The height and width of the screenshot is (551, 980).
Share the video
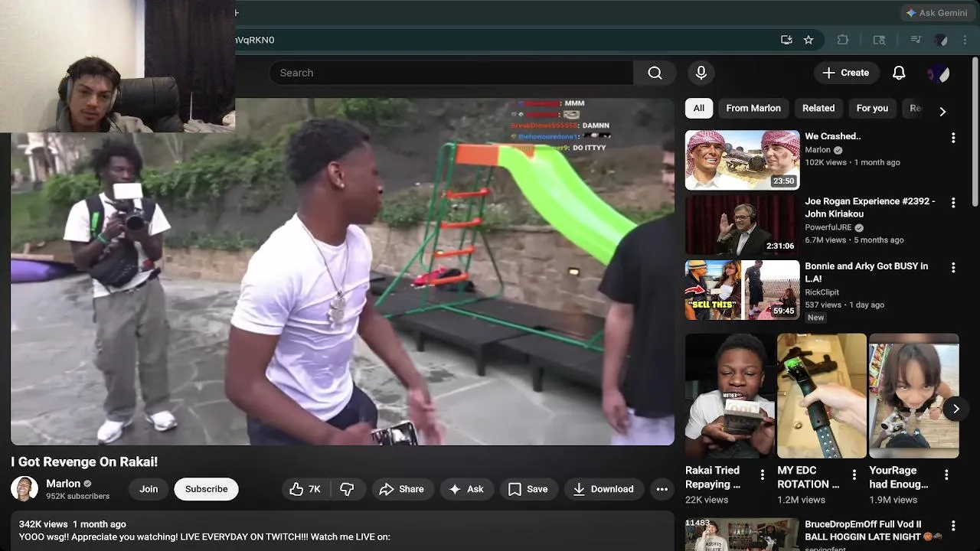401,489
